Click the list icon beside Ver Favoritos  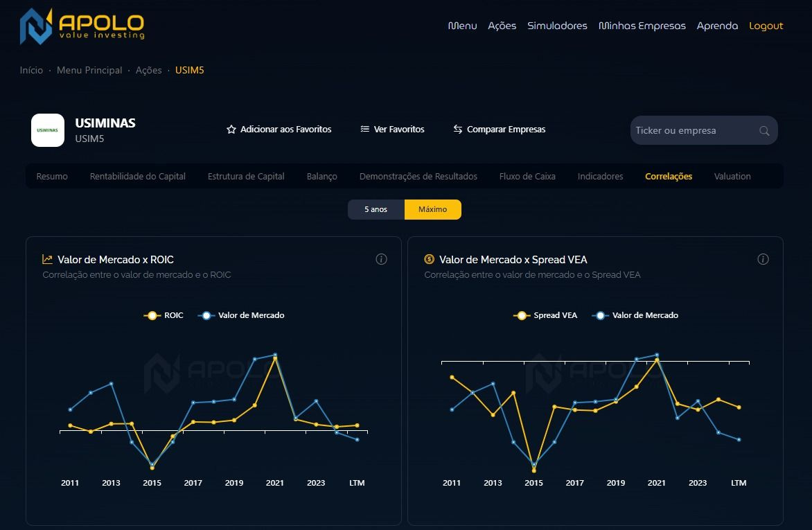coord(364,129)
